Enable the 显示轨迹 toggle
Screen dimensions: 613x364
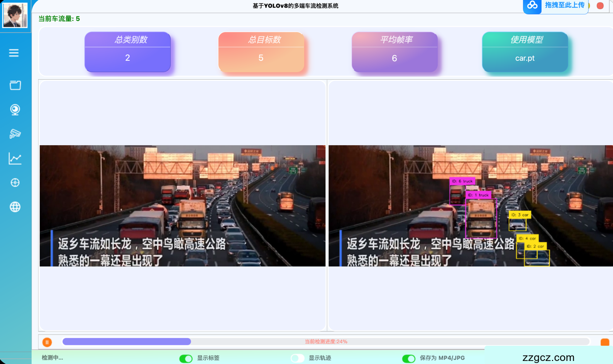pos(298,358)
